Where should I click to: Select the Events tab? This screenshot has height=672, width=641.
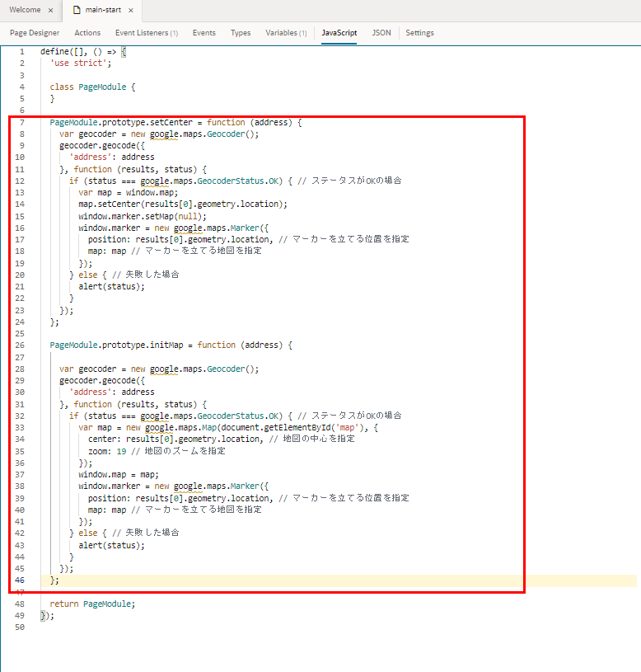click(x=204, y=33)
